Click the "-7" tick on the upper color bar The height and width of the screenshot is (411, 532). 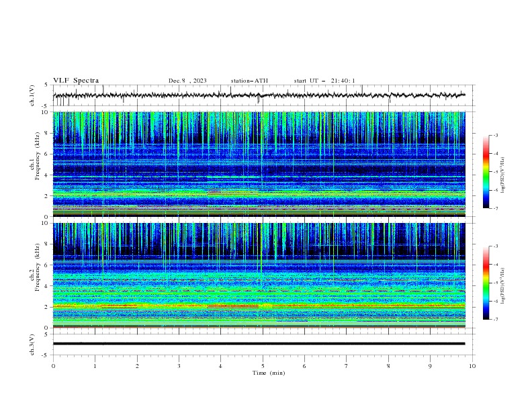pyautogui.click(x=495, y=208)
